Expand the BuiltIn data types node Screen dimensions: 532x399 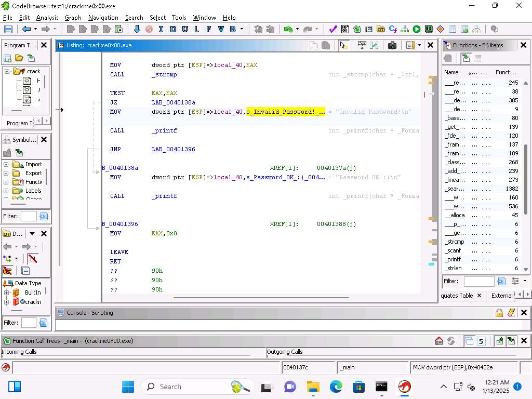6,292
